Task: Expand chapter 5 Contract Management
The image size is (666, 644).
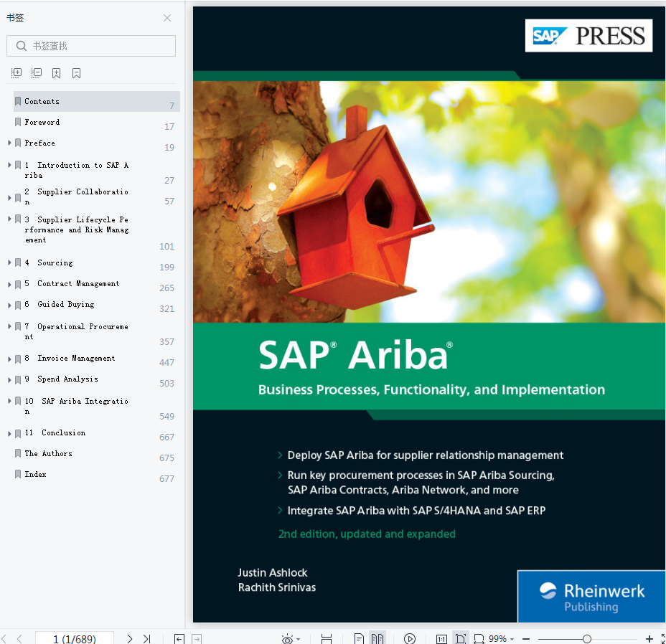Action: tap(9, 284)
